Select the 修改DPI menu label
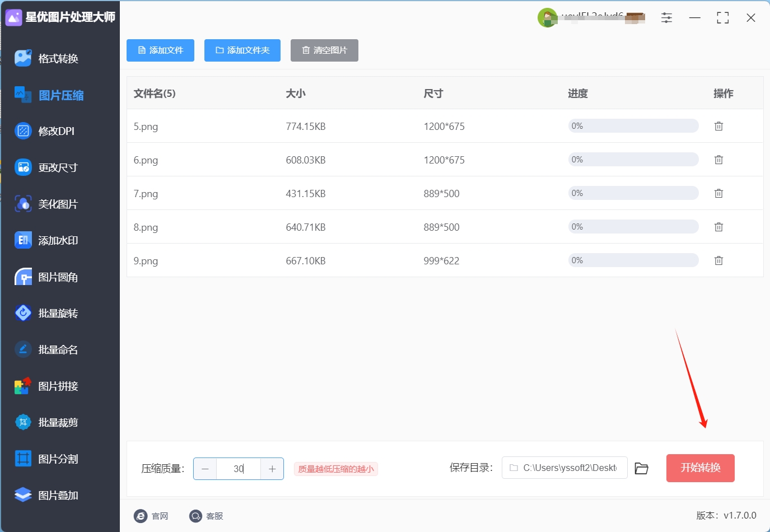Viewport: 770px width, 532px height. [56, 132]
